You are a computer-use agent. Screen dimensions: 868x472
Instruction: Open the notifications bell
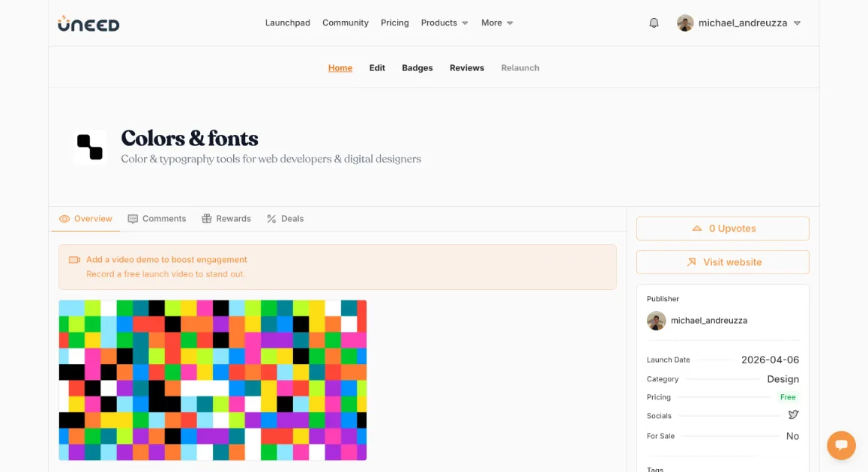tap(654, 23)
